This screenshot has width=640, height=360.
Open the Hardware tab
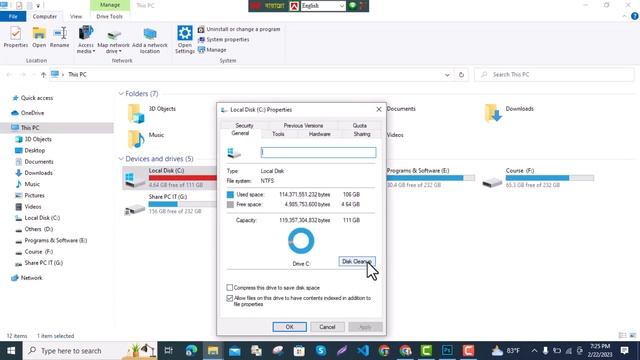pos(320,134)
